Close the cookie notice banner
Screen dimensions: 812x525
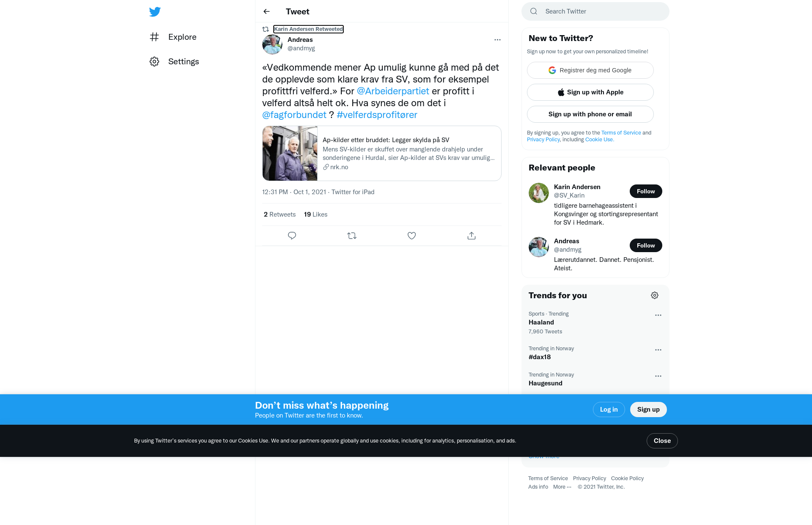coord(662,441)
